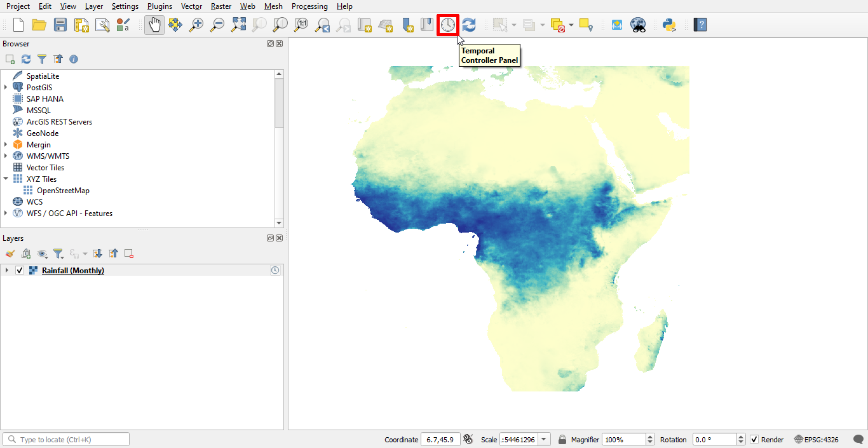Toggle Rainfall (Monthly) layer visibility

tap(20, 269)
